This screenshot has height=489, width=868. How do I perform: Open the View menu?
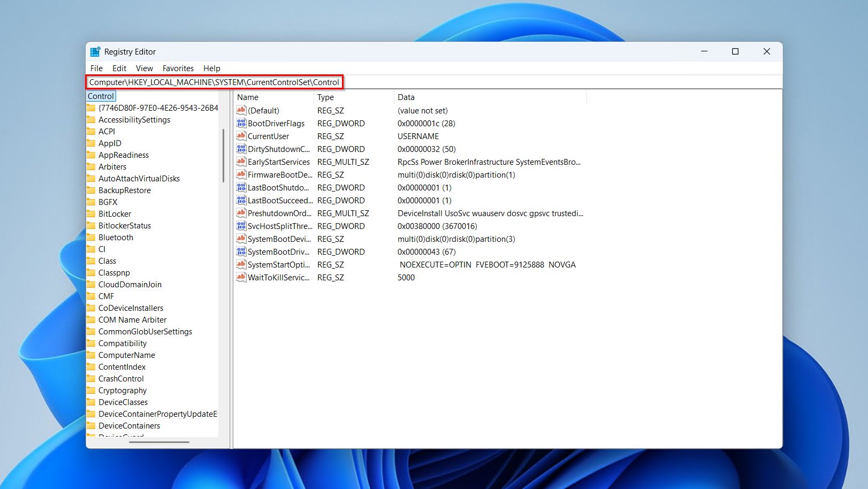[144, 68]
